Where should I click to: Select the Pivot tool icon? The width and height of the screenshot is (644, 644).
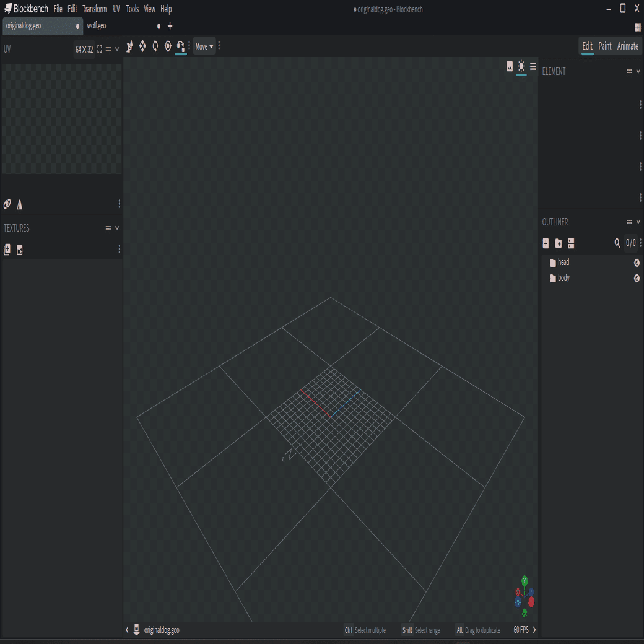(168, 46)
